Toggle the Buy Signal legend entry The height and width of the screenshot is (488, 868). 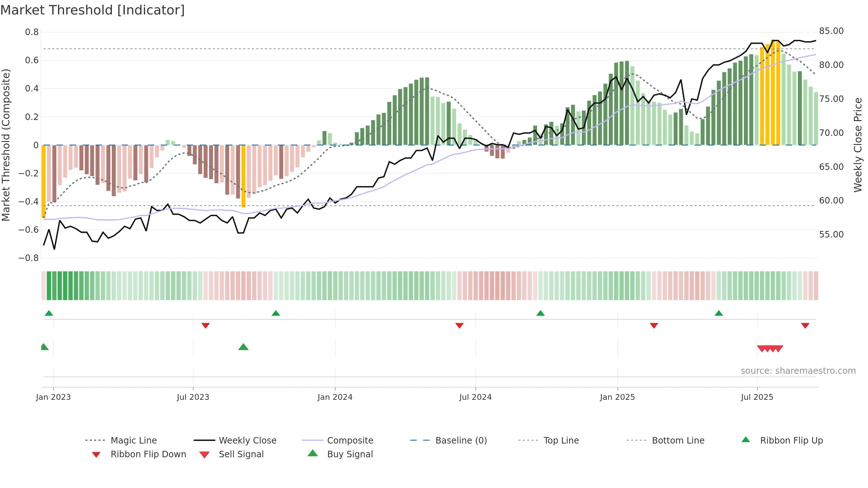pyautogui.click(x=340, y=454)
